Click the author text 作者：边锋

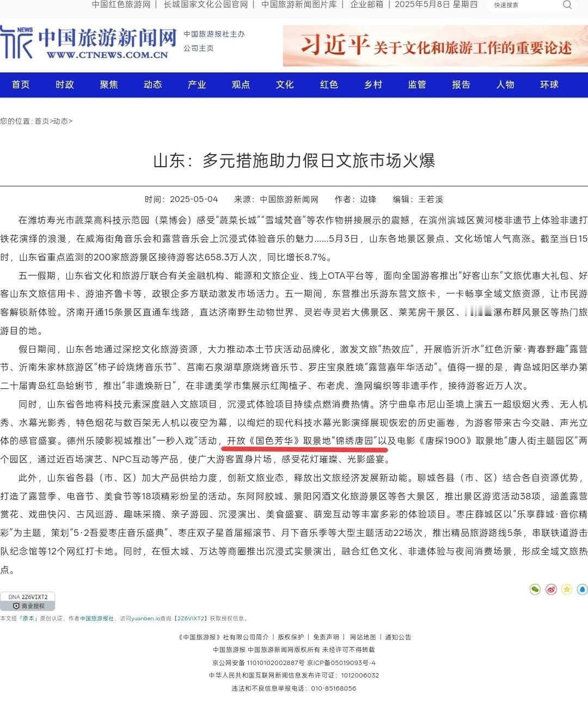coord(356,199)
